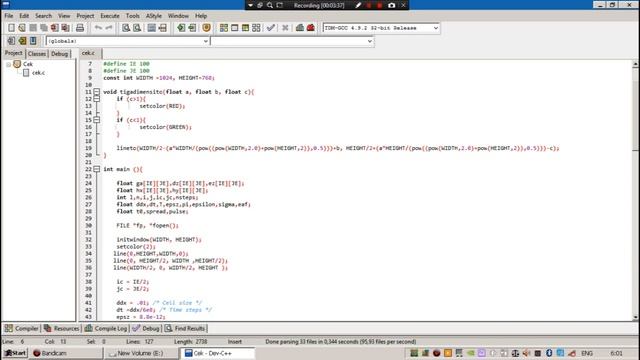Viewport: 640px width, 360px height.
Task: Click the Stop Execution X icon
Action: pos(285,28)
